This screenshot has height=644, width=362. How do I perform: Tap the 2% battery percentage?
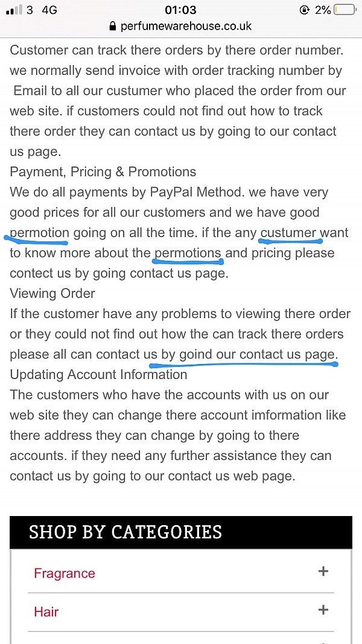point(323,10)
